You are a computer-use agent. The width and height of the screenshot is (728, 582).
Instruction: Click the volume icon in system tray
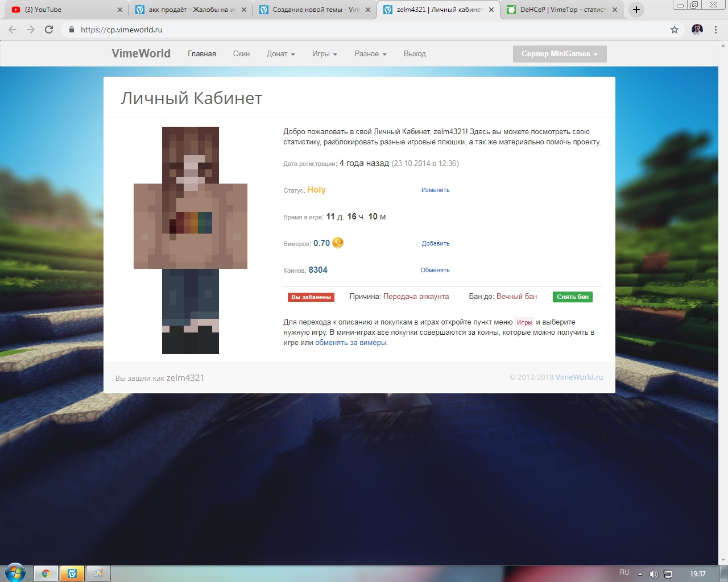653,573
